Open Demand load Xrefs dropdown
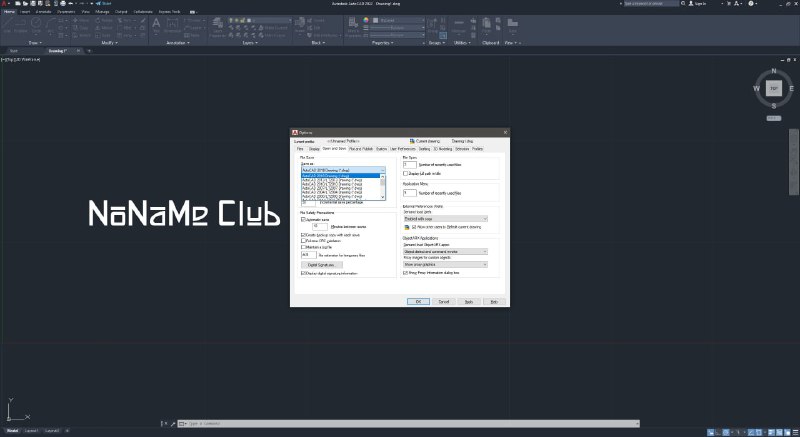Image resolution: width=800 pixels, height=437 pixels. (445, 219)
